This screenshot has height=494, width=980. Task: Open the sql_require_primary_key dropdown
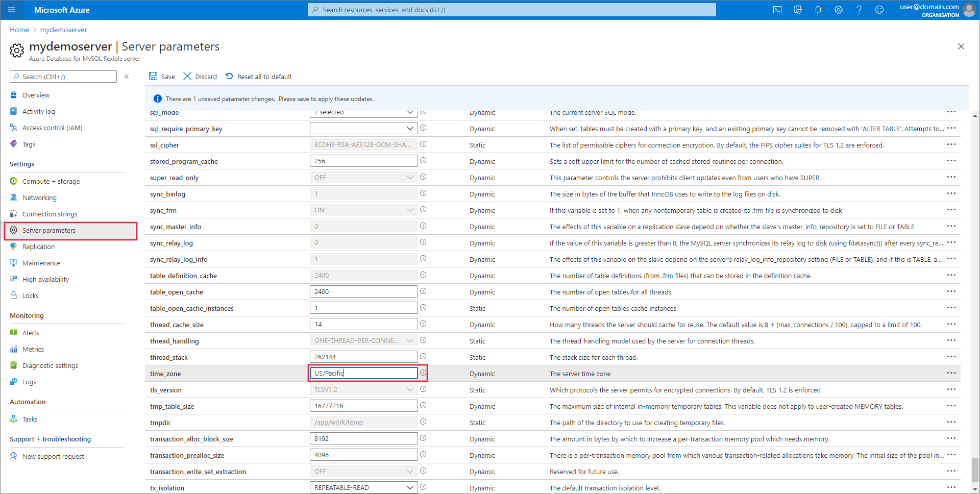363,128
